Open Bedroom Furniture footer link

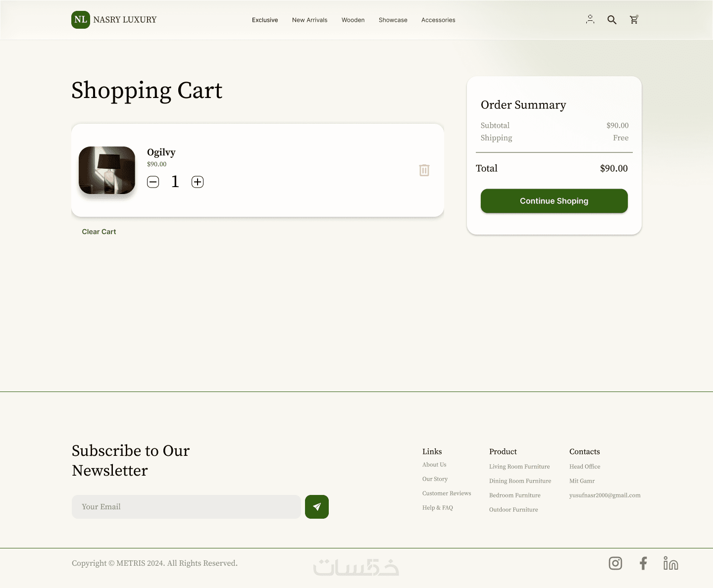coord(515,495)
